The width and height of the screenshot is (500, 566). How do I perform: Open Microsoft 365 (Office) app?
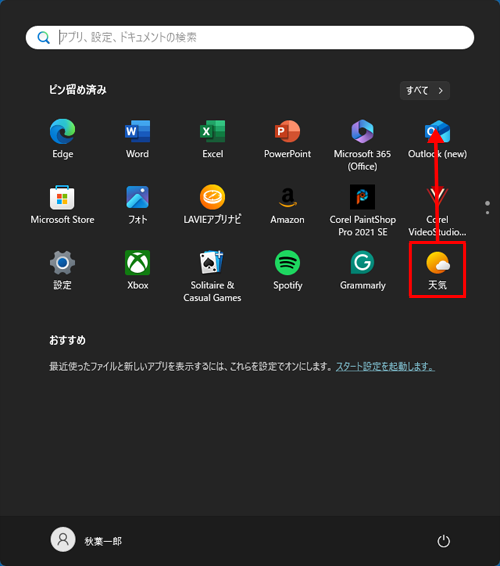362,145
